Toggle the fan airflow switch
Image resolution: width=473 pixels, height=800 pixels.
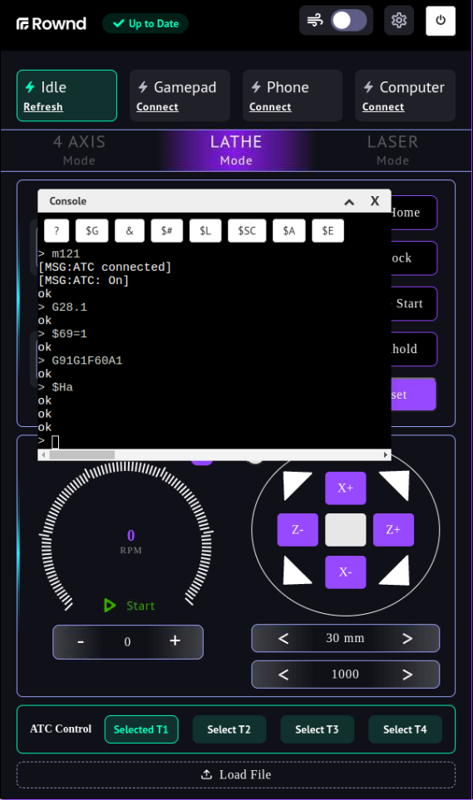coord(349,20)
